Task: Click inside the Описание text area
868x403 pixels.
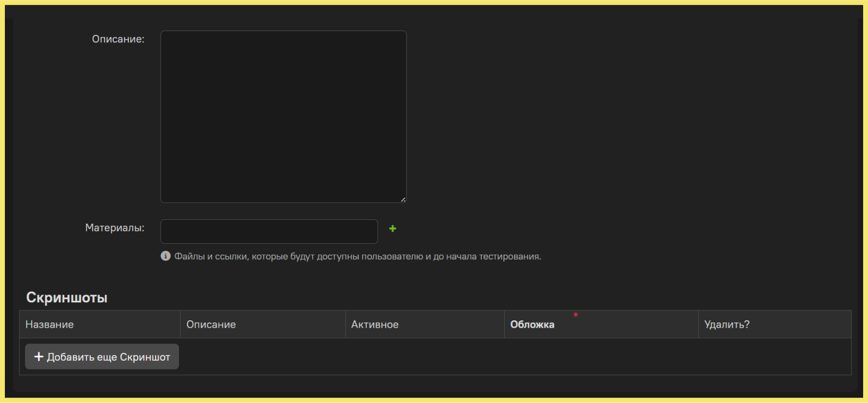Action: [x=283, y=117]
